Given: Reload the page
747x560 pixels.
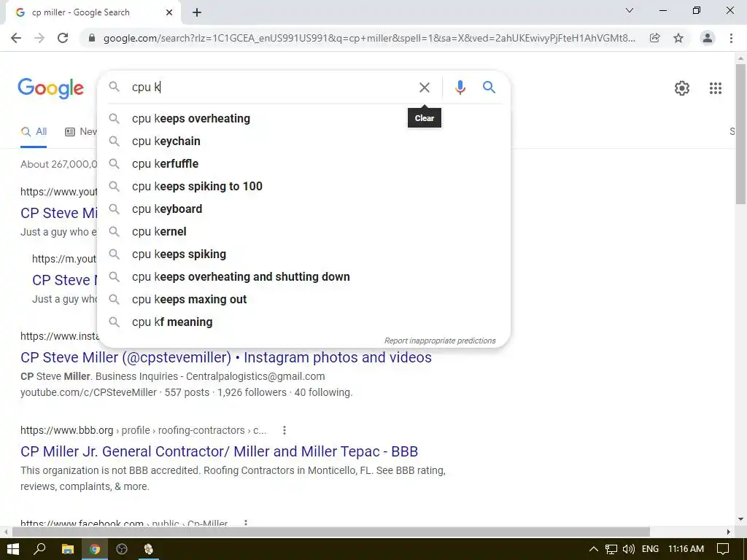Looking at the screenshot, I should pos(63,38).
